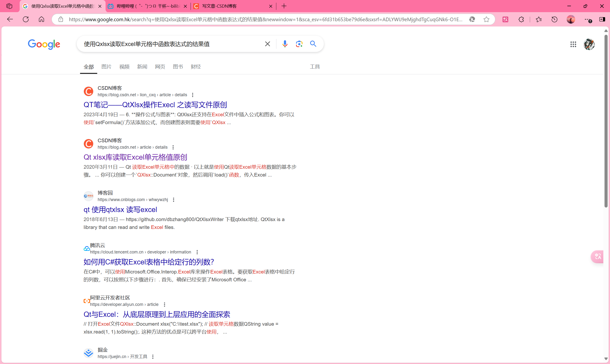Image resolution: width=610 pixels, height=364 pixels.
Task: Open the more options menu for the first CSDN result
Action: click(x=193, y=95)
